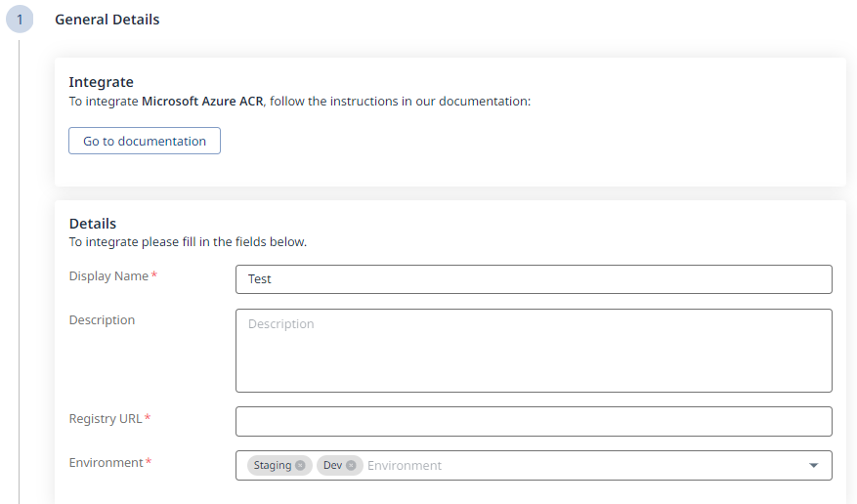
Task: Click the Display Name field label
Action: click(x=108, y=276)
